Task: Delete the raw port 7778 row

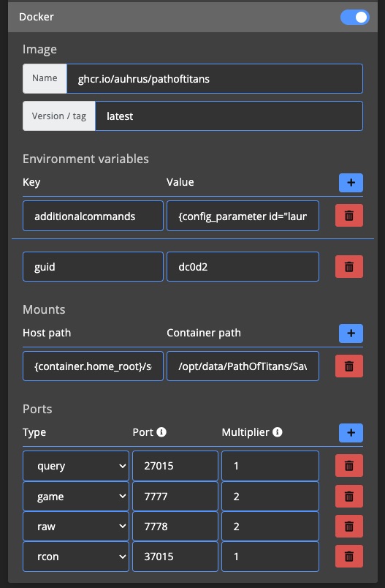Action: [349, 526]
